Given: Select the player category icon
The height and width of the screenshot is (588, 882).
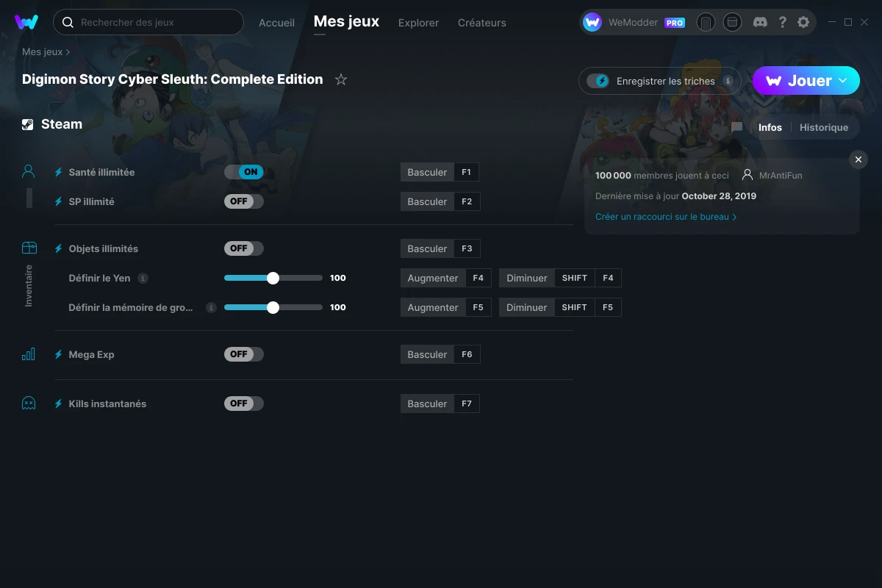Looking at the screenshot, I should (x=29, y=172).
